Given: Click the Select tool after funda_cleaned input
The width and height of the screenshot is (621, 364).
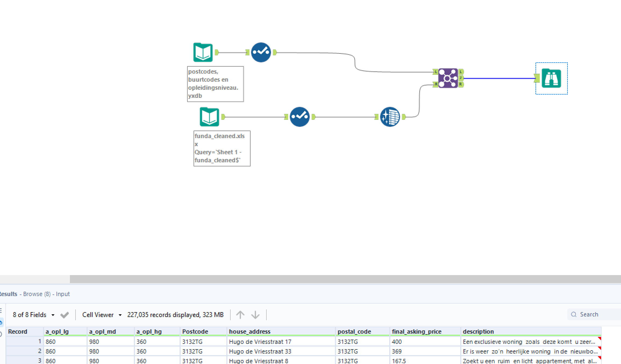Looking at the screenshot, I should pyautogui.click(x=299, y=117).
